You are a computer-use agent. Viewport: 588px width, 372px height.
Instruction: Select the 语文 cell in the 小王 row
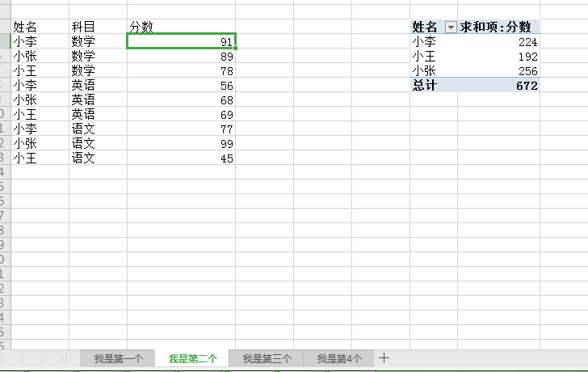[x=99, y=158]
